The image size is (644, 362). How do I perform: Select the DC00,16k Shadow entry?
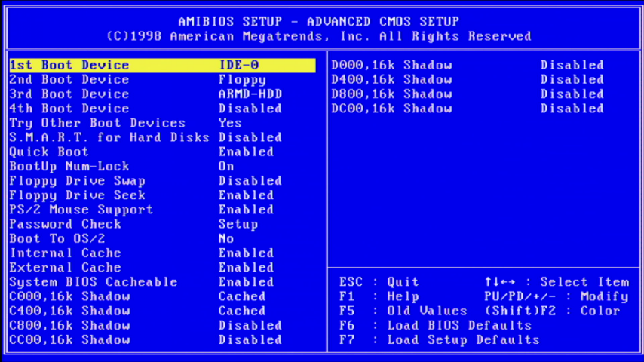(391, 109)
